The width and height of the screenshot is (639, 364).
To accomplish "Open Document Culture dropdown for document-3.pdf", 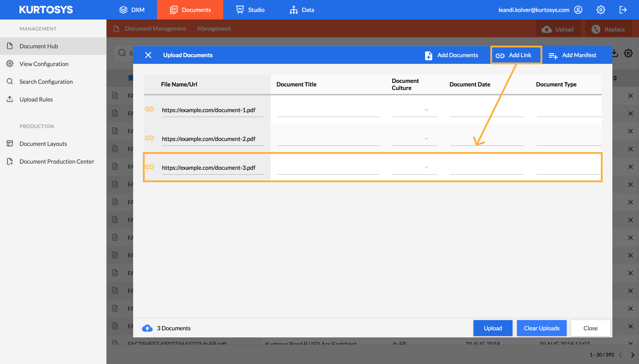I will pos(415,168).
